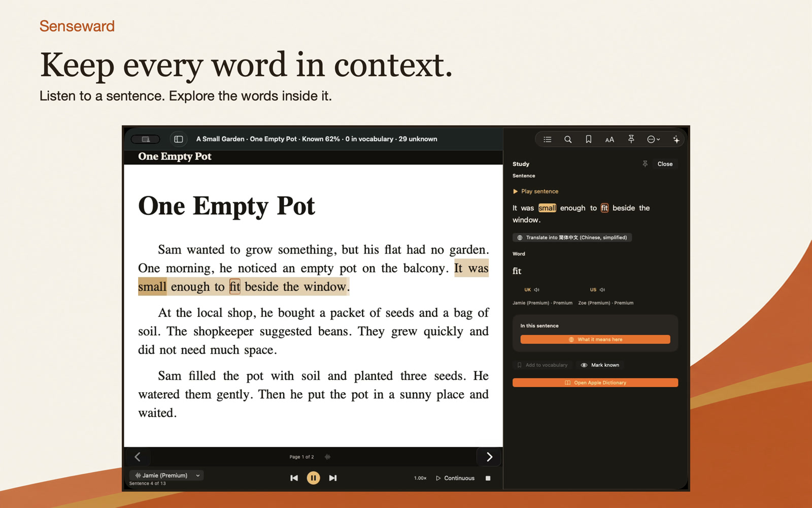Click the word shopkeeper in the story
This screenshot has width=812, height=508.
[x=223, y=332]
